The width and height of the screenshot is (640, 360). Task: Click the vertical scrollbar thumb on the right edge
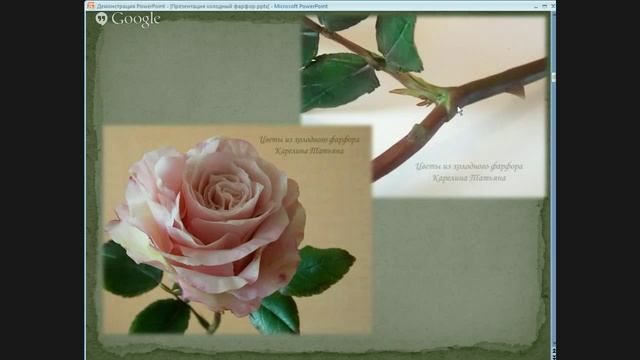pyautogui.click(x=553, y=78)
